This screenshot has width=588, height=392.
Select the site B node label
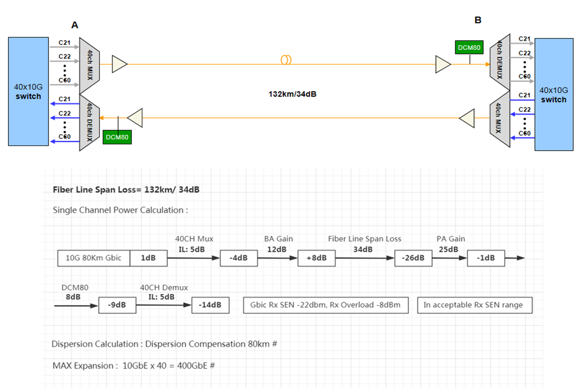tap(478, 20)
